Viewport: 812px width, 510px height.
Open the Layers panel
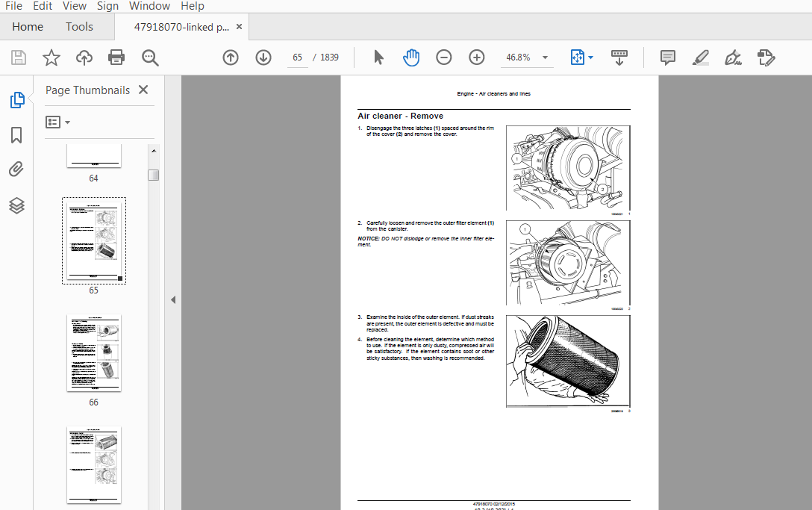click(x=16, y=206)
